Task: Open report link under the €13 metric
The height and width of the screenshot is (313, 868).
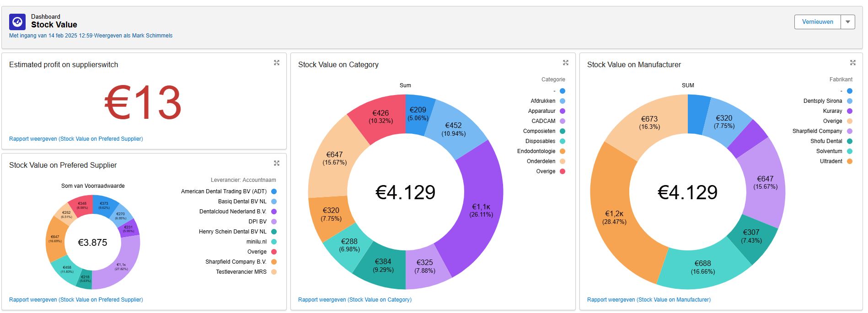Action: click(x=76, y=139)
